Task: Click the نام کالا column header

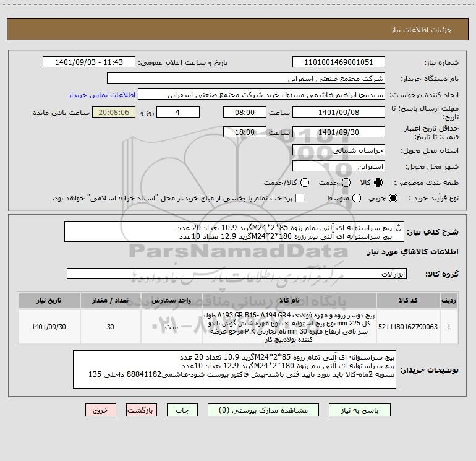Action: click(x=289, y=300)
